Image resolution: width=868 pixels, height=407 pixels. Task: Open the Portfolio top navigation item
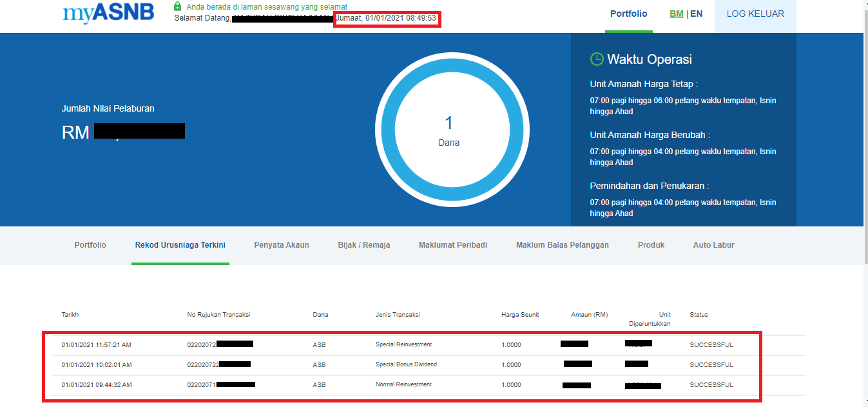628,14
